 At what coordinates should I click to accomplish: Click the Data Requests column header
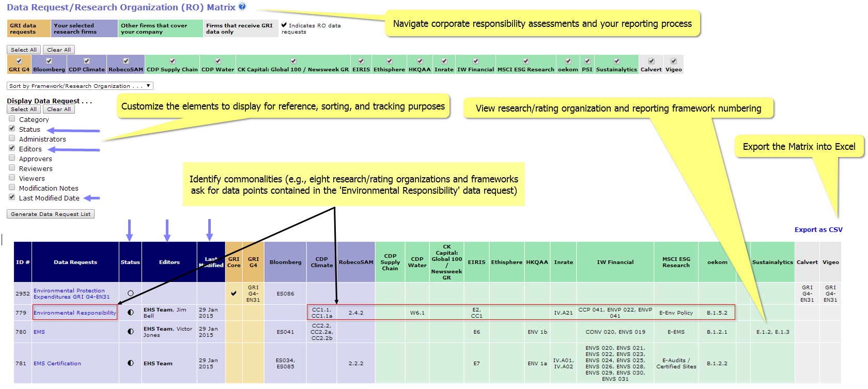coord(75,262)
